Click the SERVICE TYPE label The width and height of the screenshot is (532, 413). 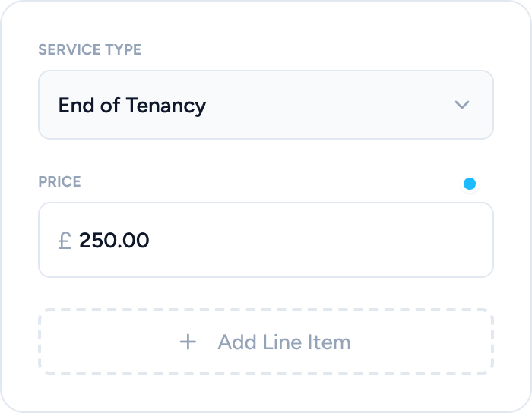tap(90, 50)
